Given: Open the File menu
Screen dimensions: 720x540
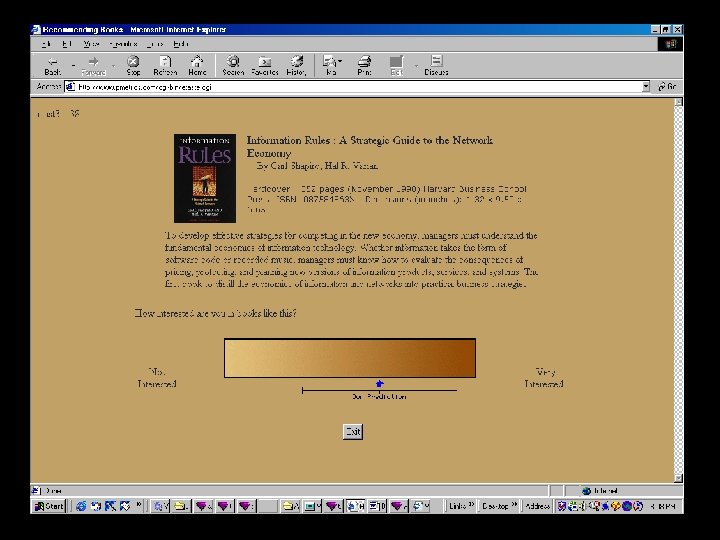Looking at the screenshot, I should point(46,44).
